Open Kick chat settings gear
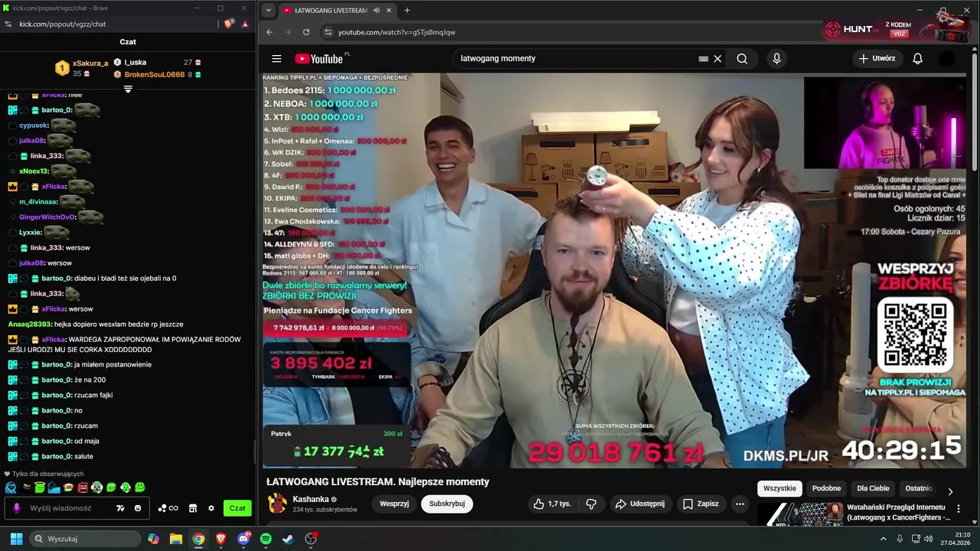The image size is (980, 551). [211, 508]
